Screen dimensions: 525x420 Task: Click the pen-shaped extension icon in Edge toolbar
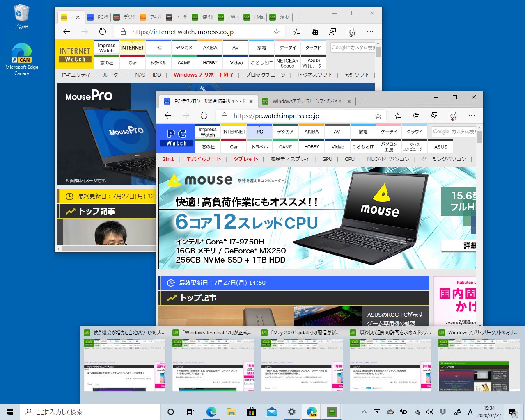pyautogui.click(x=453, y=116)
